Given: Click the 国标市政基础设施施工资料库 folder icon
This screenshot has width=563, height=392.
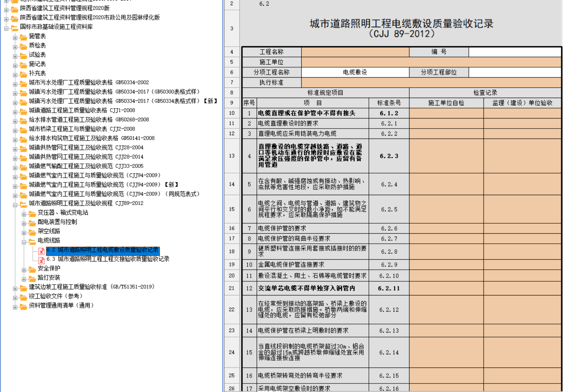Looking at the screenshot, I should tap(15, 27).
